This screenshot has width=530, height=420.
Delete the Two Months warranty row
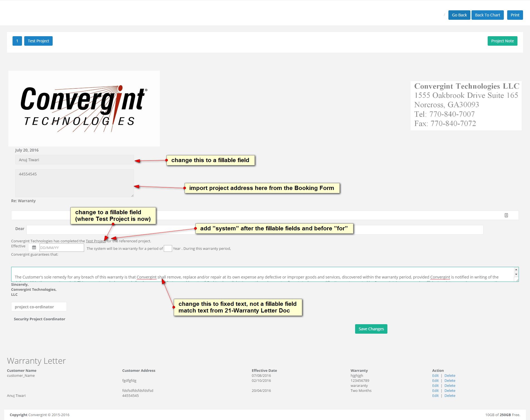pyautogui.click(x=450, y=391)
